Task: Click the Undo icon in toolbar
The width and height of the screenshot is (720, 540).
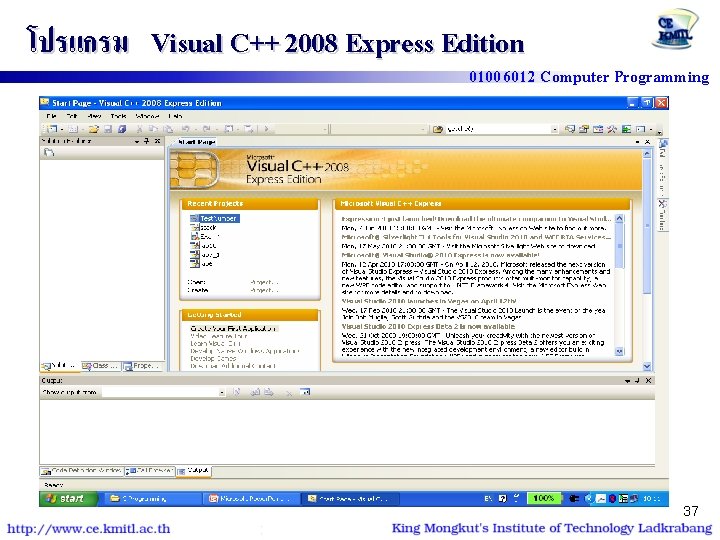Action: [x=186, y=129]
